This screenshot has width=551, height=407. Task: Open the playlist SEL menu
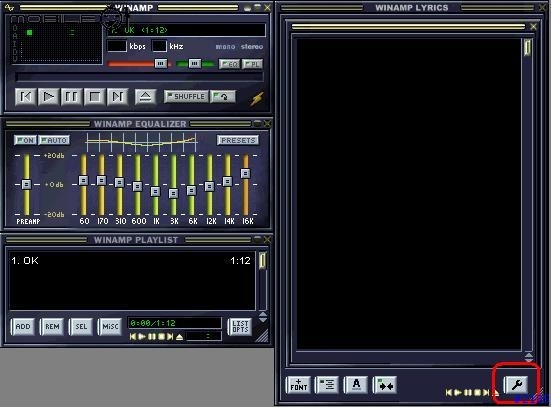click(x=81, y=327)
